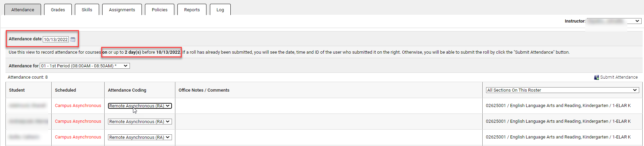Open third row's Attendance Coding dropdown
This screenshot has width=644, height=146.
point(140,137)
